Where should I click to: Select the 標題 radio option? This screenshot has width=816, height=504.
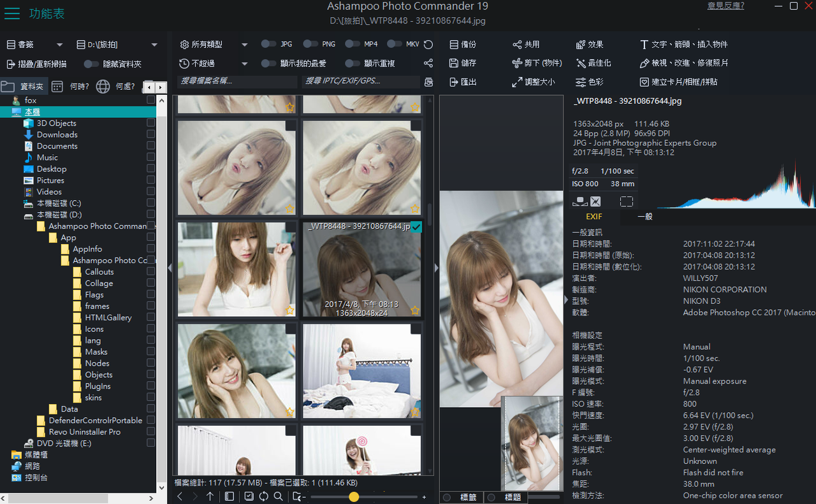492,497
